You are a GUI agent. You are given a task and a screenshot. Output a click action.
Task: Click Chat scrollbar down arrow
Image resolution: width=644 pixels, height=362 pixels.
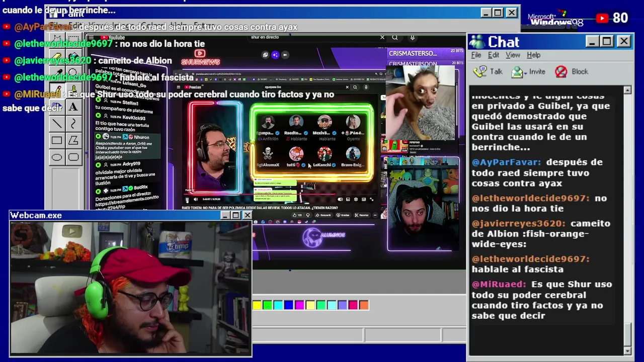tap(627, 350)
